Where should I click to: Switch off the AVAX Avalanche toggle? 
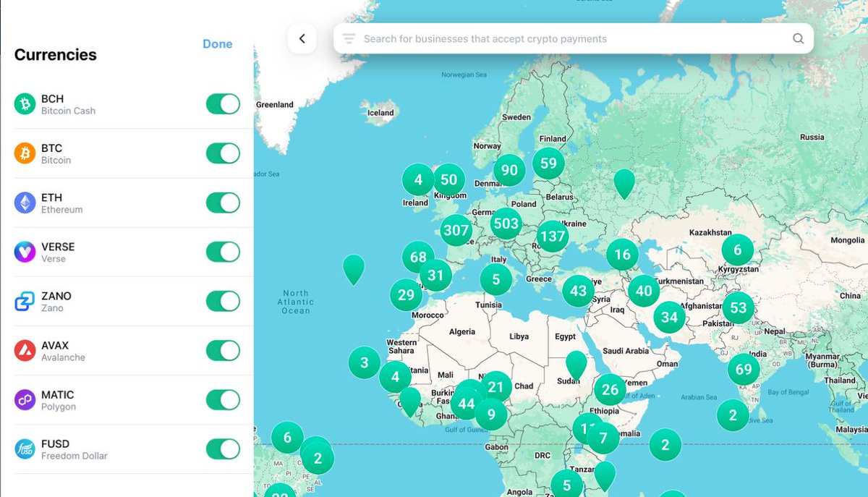pyautogui.click(x=223, y=351)
